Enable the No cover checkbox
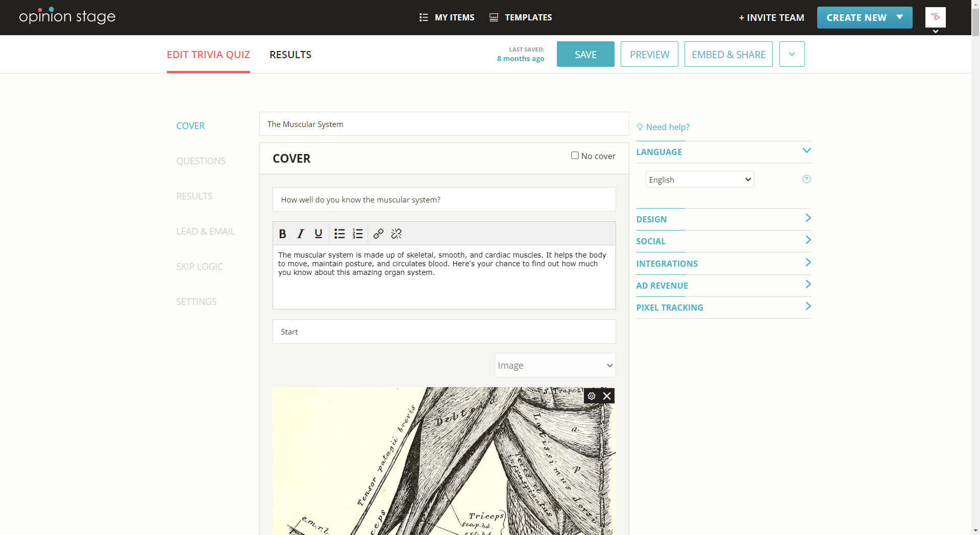 pyautogui.click(x=575, y=156)
